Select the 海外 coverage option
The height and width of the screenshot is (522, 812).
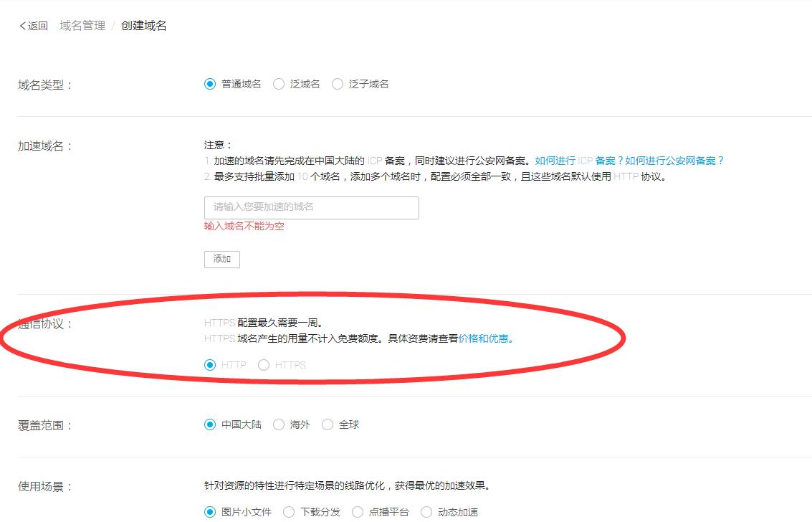(278, 424)
